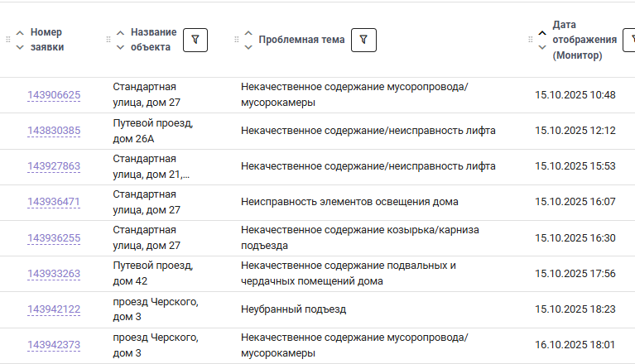The height and width of the screenshot is (364, 635).
Task: Open filter for Название объекта column
Action: pyautogui.click(x=195, y=40)
